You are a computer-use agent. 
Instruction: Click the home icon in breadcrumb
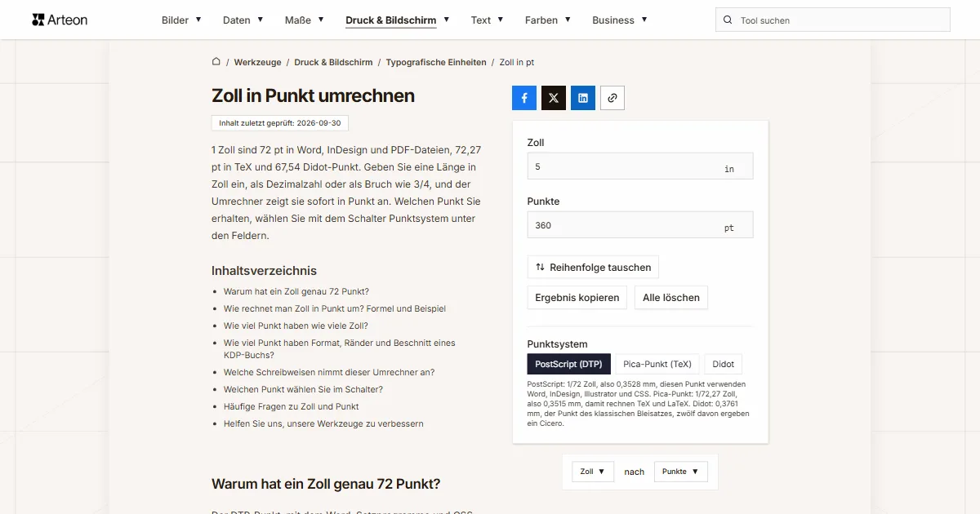(216, 62)
